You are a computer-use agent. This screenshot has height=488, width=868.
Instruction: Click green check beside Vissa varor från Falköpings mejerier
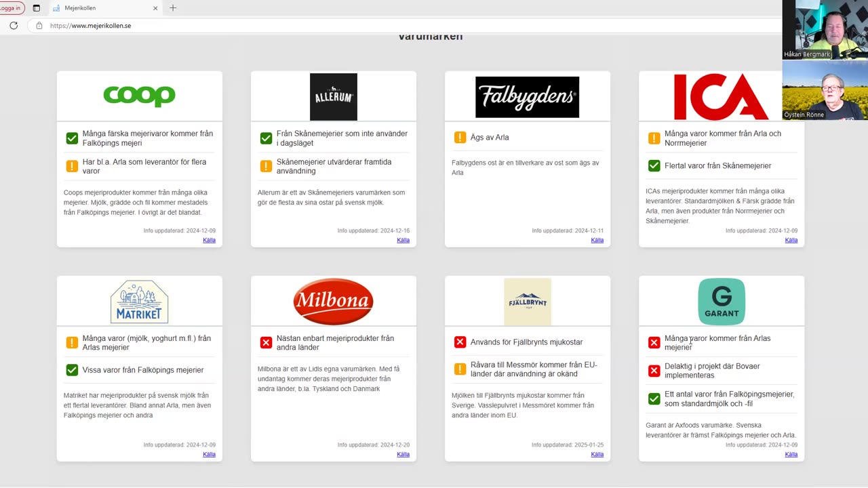(72, 370)
